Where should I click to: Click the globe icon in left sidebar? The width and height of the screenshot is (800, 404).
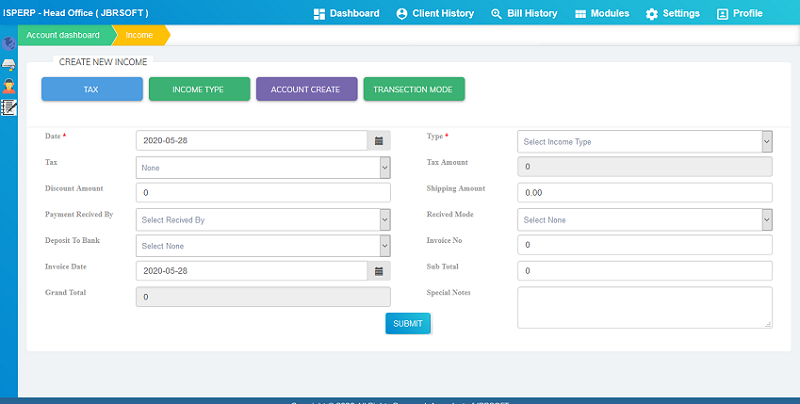pos(9,44)
